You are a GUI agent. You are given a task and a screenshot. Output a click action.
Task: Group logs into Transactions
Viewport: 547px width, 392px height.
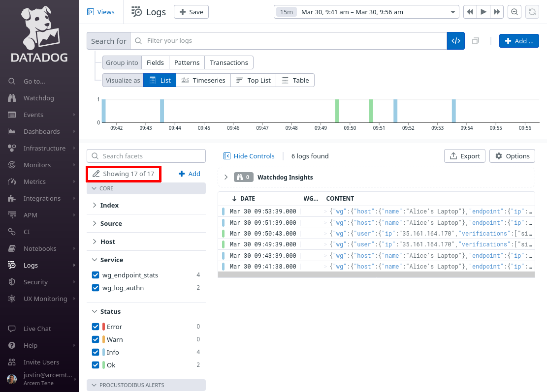229,63
